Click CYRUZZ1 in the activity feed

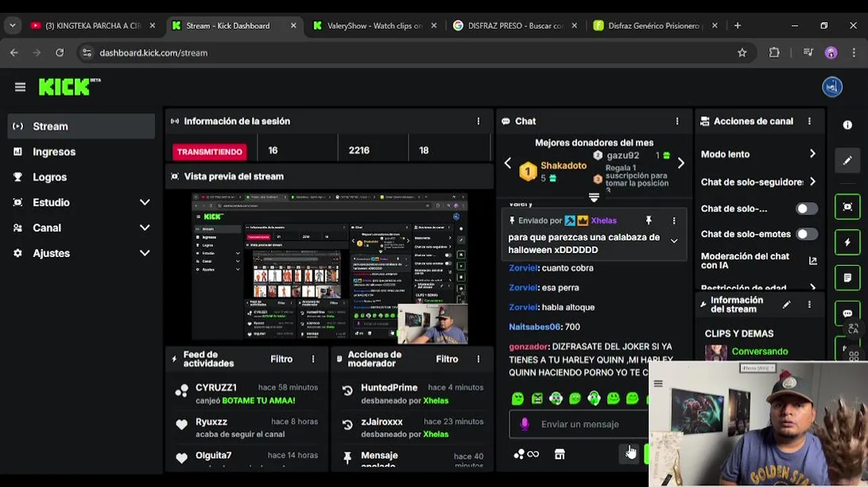point(216,388)
